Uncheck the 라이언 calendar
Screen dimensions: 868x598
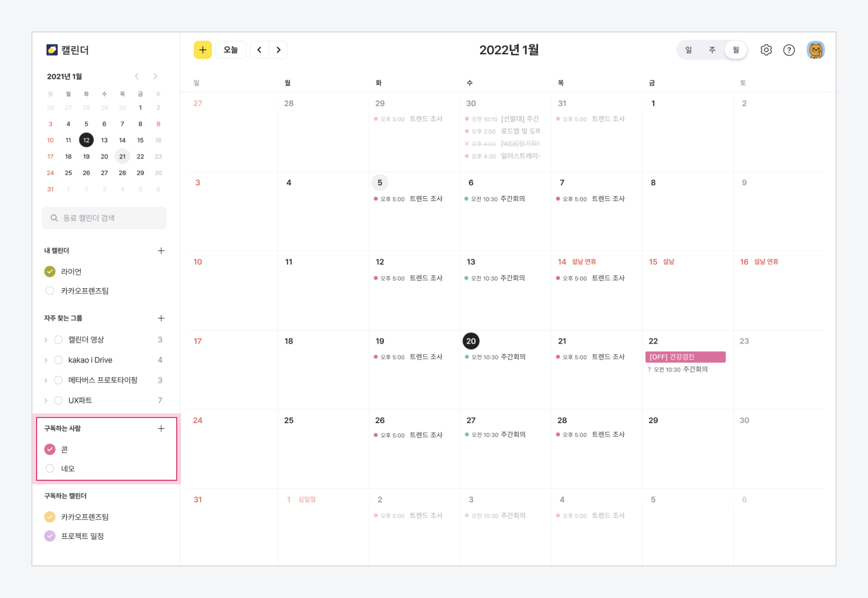coord(50,272)
